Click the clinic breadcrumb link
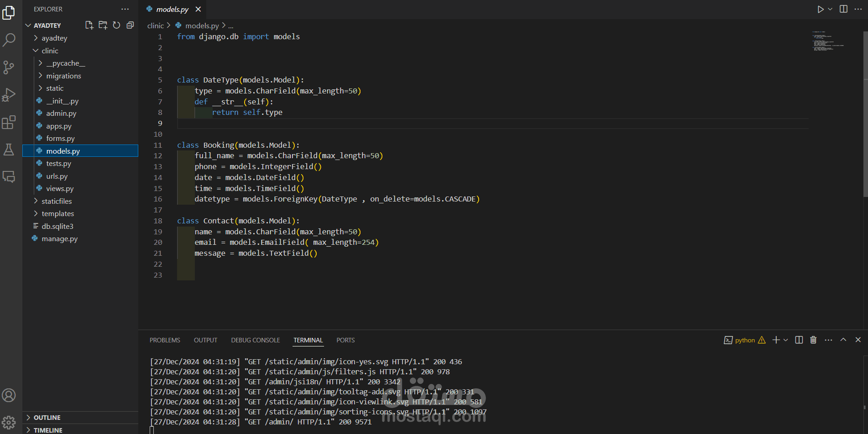This screenshot has height=434, width=868. 155,26
